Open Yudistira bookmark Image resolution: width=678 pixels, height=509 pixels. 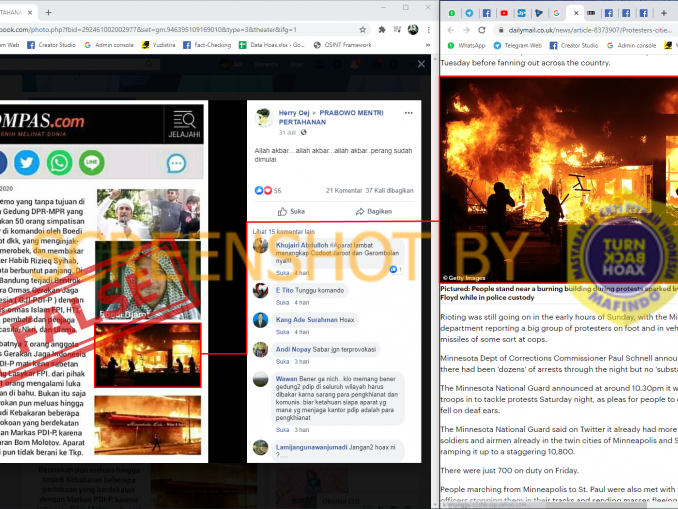point(159,45)
